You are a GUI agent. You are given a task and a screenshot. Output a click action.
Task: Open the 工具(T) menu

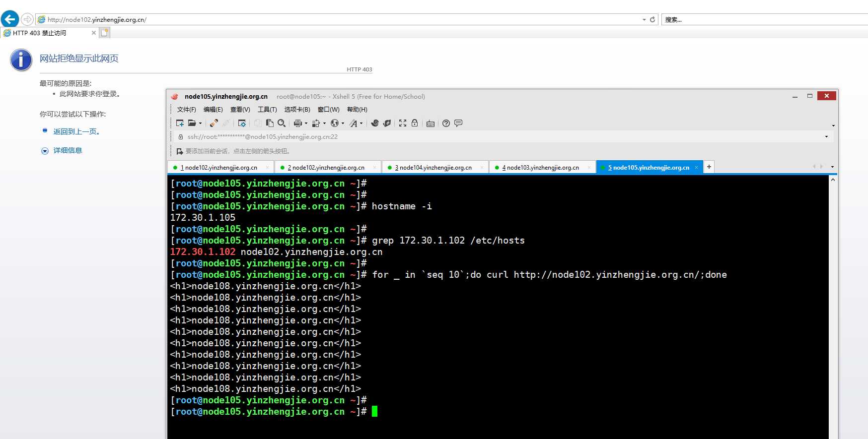pos(267,110)
